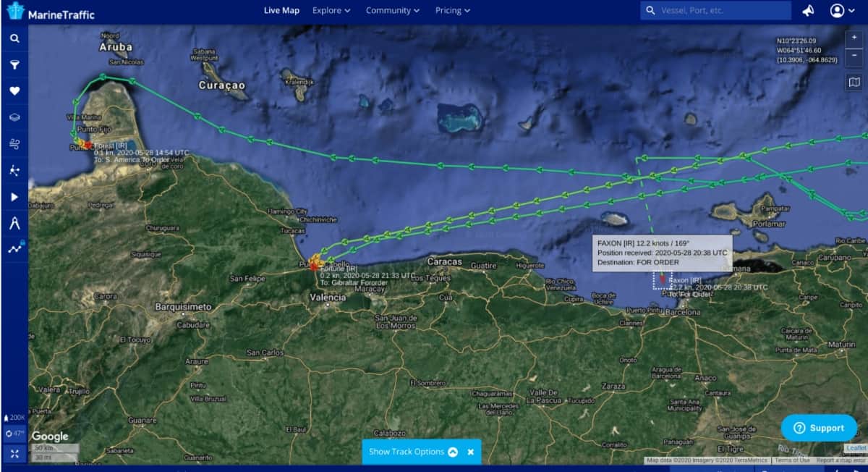Open the announcements megaphone icon
868x472 pixels.
[x=808, y=11]
